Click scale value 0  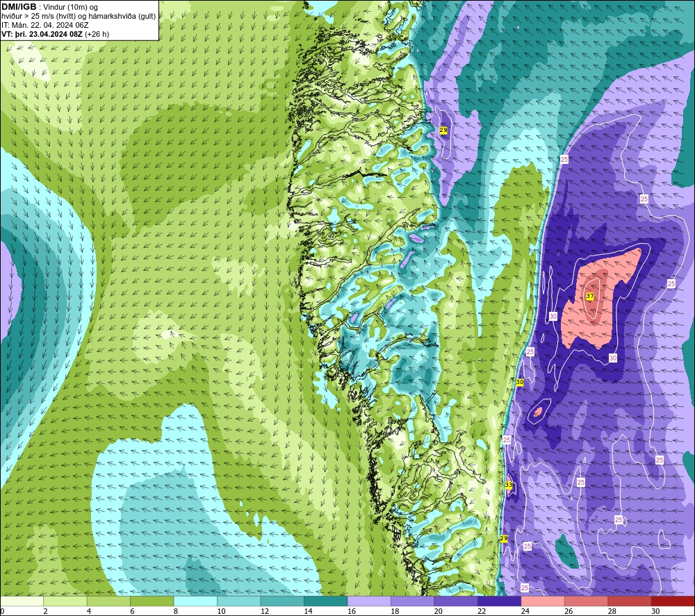click(x=2, y=611)
